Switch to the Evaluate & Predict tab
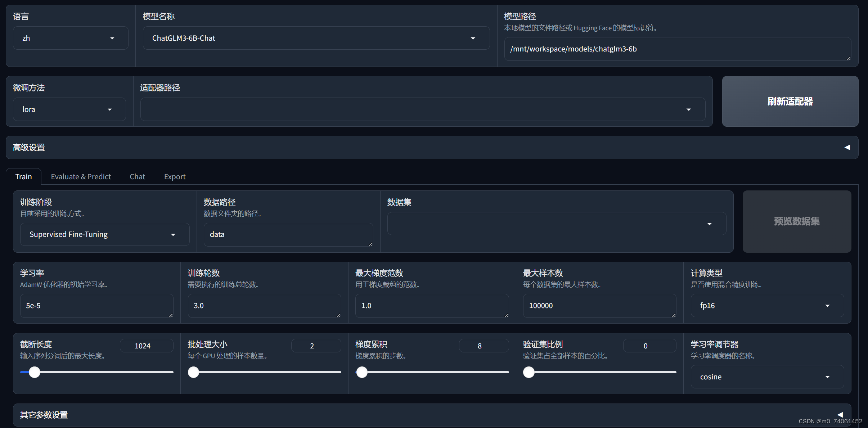 (81, 177)
